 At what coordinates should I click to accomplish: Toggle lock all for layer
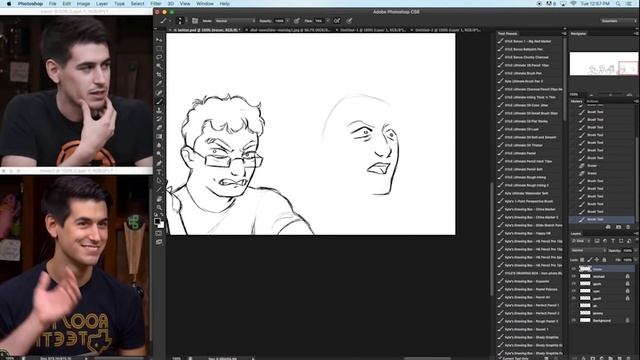tap(604, 260)
